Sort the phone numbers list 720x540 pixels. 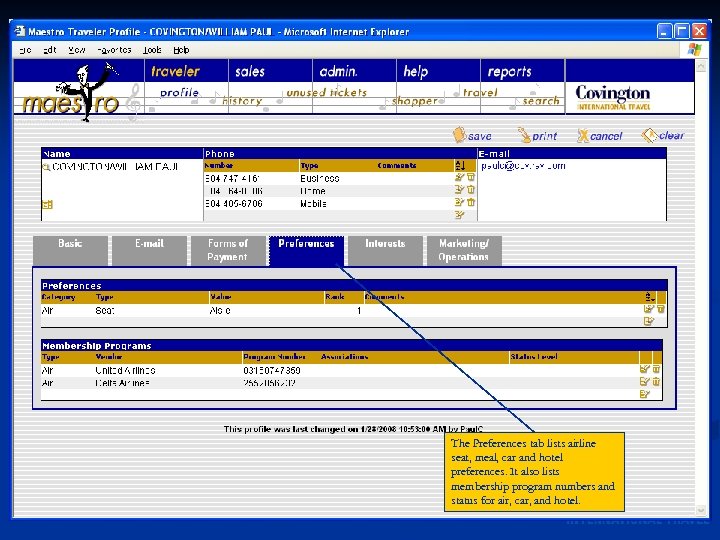click(x=460, y=166)
